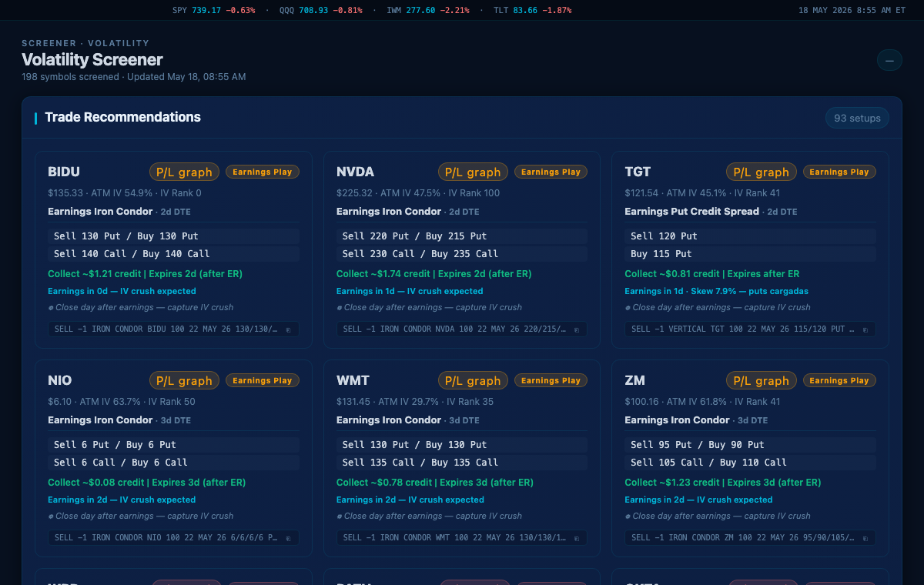Select the ZM order command field
This screenshot has height=585, width=924.
750,538
